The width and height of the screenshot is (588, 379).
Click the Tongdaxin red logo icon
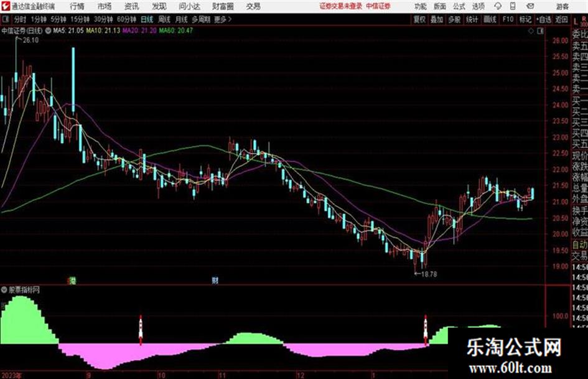pyautogui.click(x=6, y=6)
